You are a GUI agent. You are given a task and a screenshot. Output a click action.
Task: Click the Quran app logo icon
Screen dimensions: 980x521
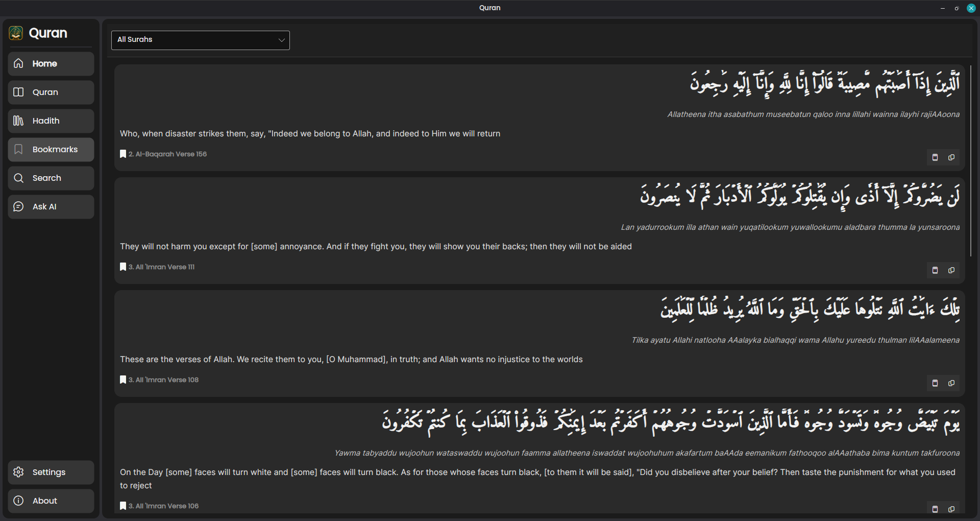tap(16, 33)
